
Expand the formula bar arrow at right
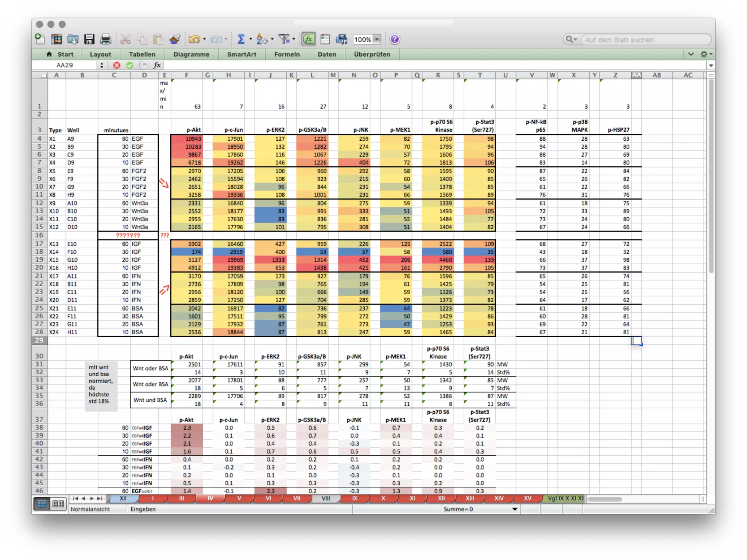pos(711,65)
